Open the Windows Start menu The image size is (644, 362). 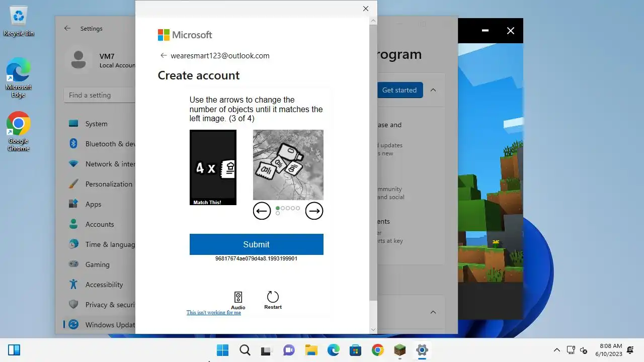tap(222, 350)
